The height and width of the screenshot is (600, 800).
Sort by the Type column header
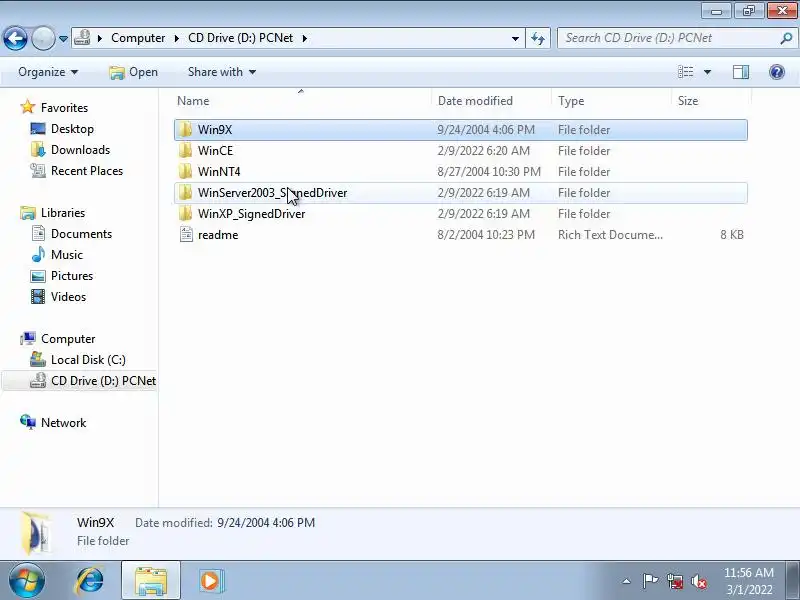pos(612,101)
